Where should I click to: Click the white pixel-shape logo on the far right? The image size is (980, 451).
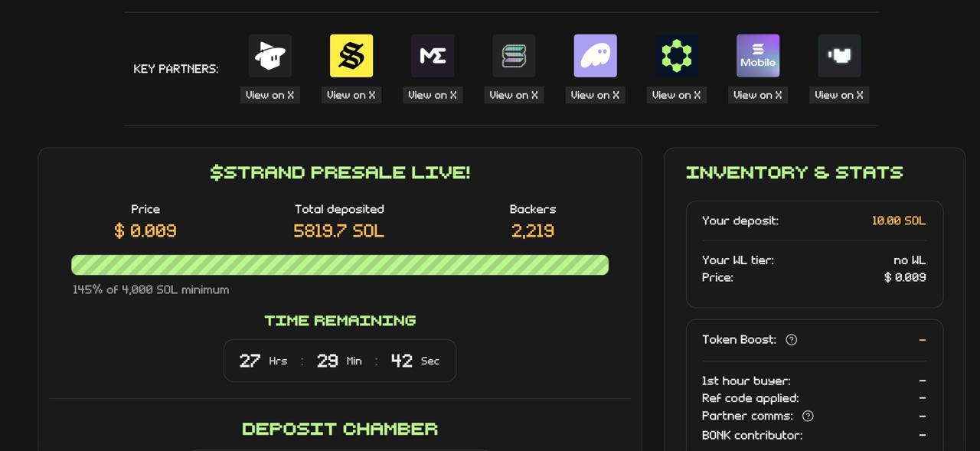point(839,56)
